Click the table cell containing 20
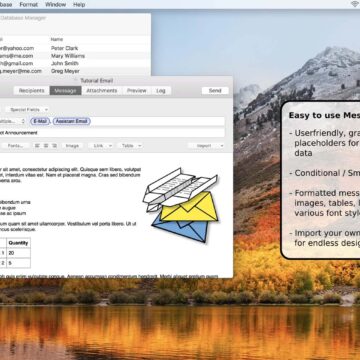The image size is (360, 360). pos(18,253)
